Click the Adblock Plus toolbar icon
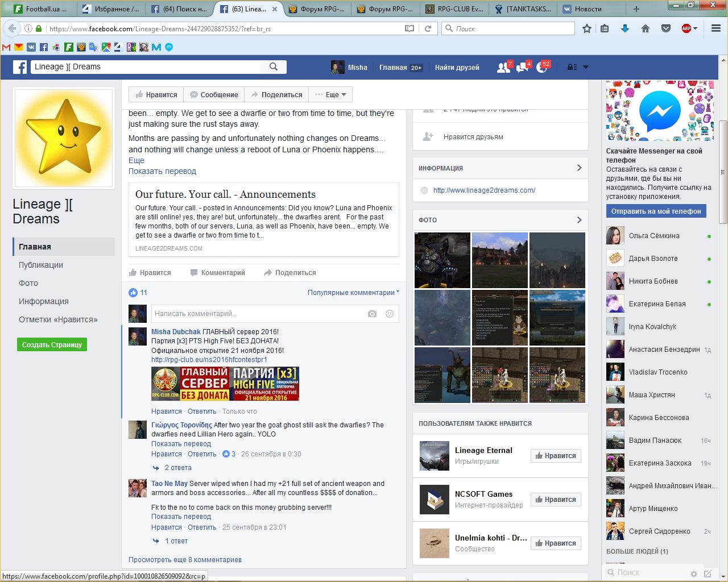The height and width of the screenshot is (582, 728). 687,28
